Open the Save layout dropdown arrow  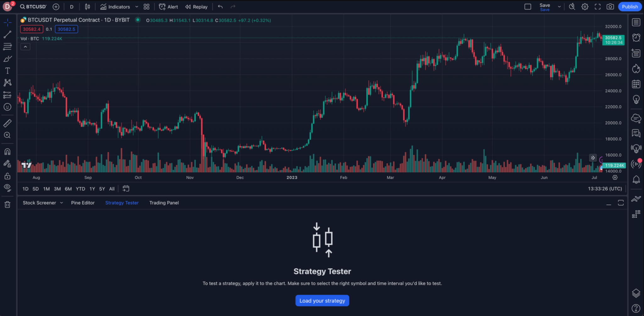[x=559, y=7]
